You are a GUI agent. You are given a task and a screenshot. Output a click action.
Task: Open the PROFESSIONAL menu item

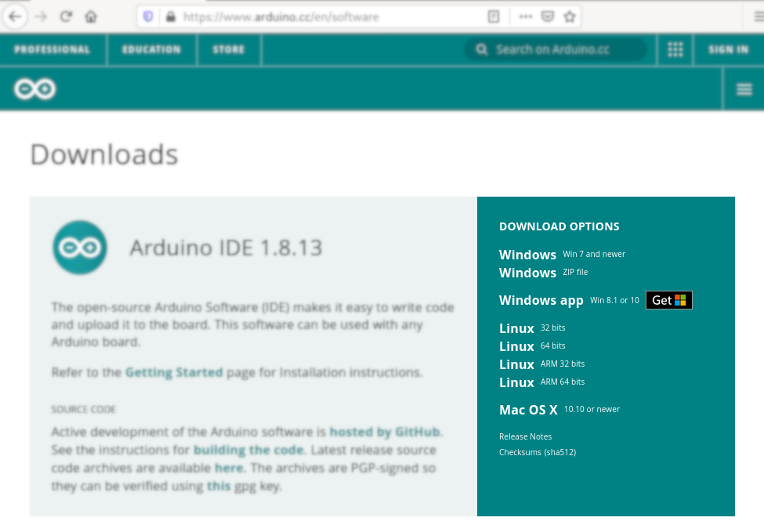pyautogui.click(x=52, y=49)
